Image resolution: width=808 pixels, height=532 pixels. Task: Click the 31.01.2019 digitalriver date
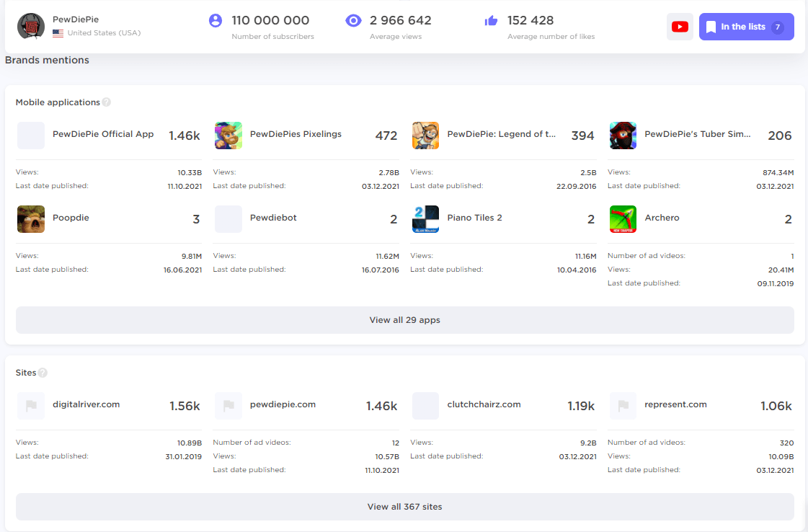click(x=184, y=457)
